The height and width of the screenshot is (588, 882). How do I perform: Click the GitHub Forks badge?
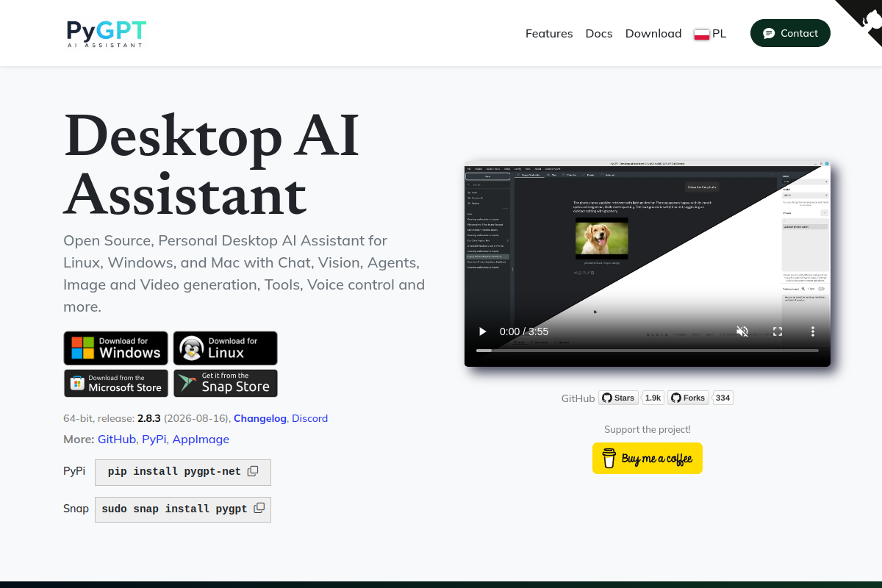688,398
